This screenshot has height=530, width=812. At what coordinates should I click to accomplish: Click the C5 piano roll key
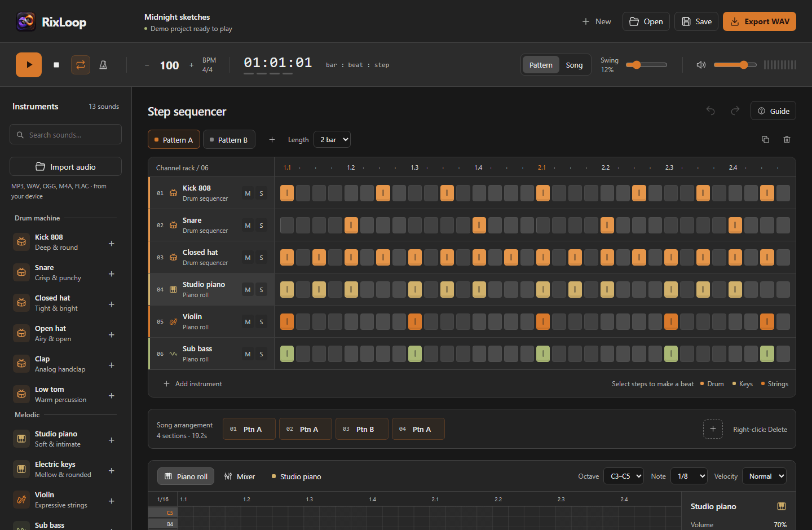[163, 513]
